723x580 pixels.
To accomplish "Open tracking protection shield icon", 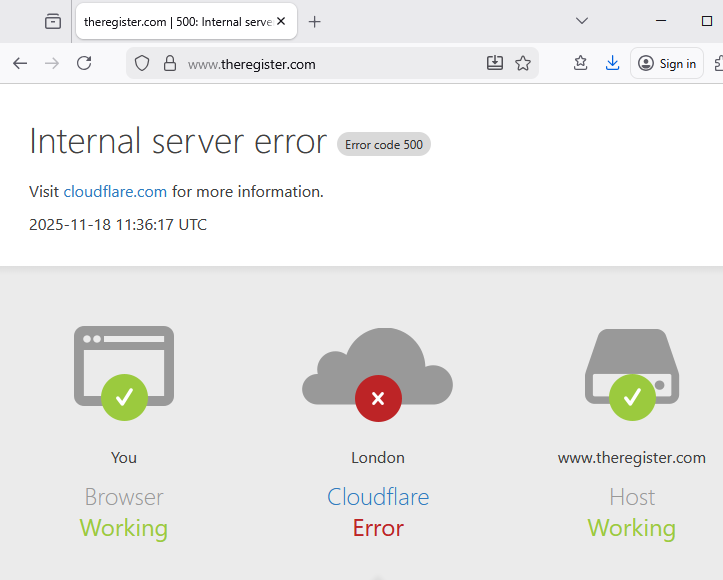I will [x=142, y=63].
